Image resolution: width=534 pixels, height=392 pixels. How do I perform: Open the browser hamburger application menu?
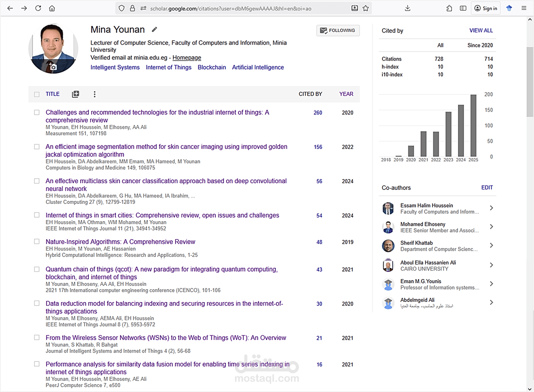[524, 8]
